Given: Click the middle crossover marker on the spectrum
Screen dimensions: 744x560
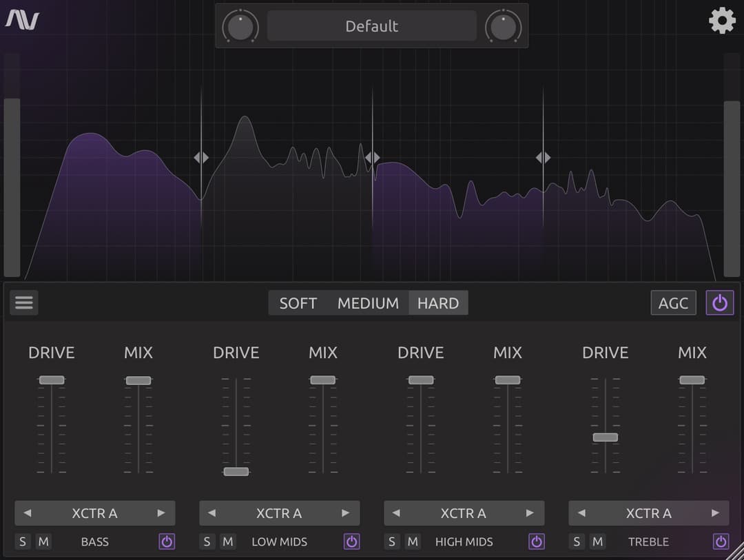Looking at the screenshot, I should [372, 157].
